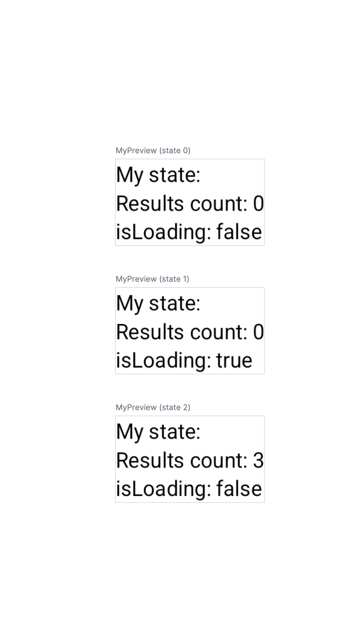Select 'My state:' text in state 1 preview
The image size is (364, 627).
click(x=158, y=304)
